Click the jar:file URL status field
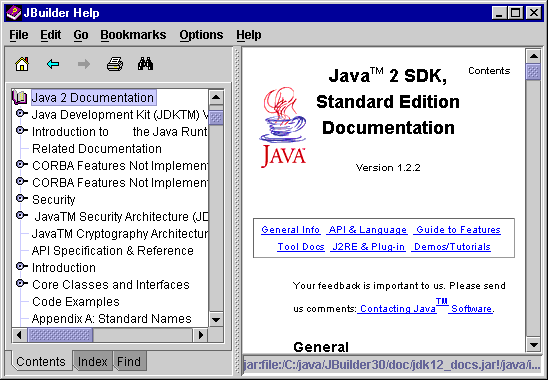The height and width of the screenshot is (380, 548). pos(392,365)
